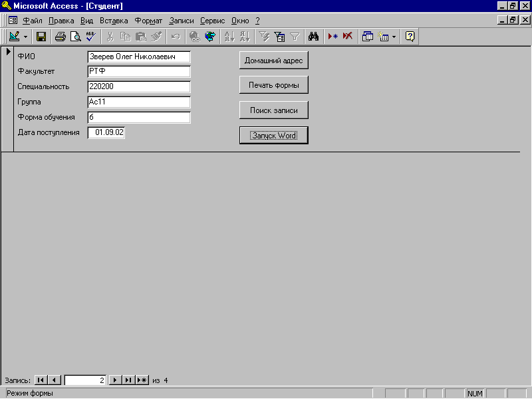
Task: Click the Режим формы status bar text
Action: pos(30,393)
